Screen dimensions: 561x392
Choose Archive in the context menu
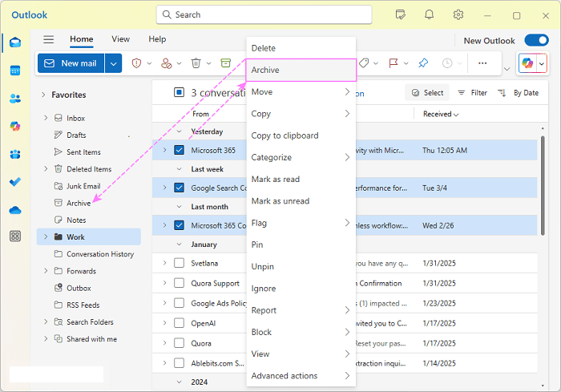coord(301,71)
